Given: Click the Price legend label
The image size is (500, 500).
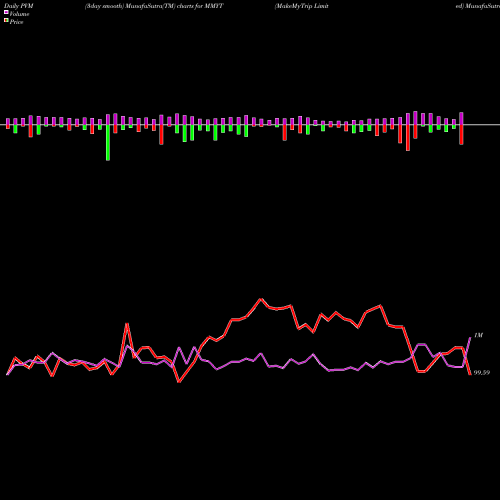Looking at the screenshot, I should tap(17, 22).
